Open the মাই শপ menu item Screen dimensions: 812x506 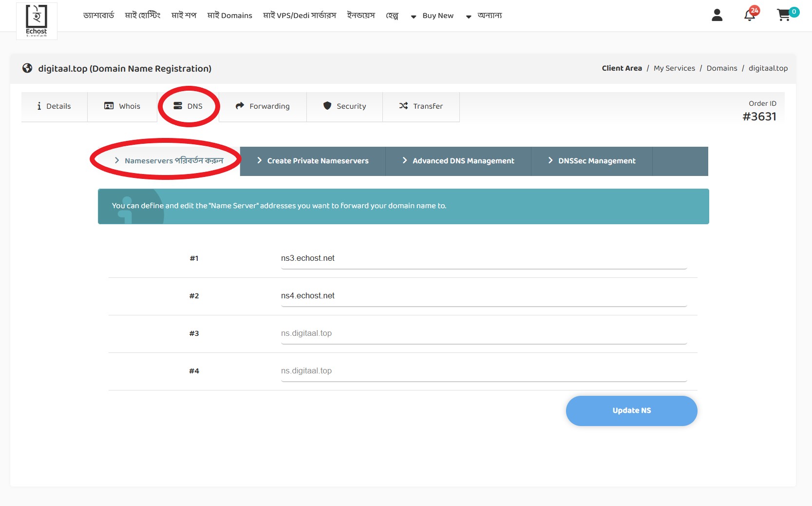click(x=184, y=16)
